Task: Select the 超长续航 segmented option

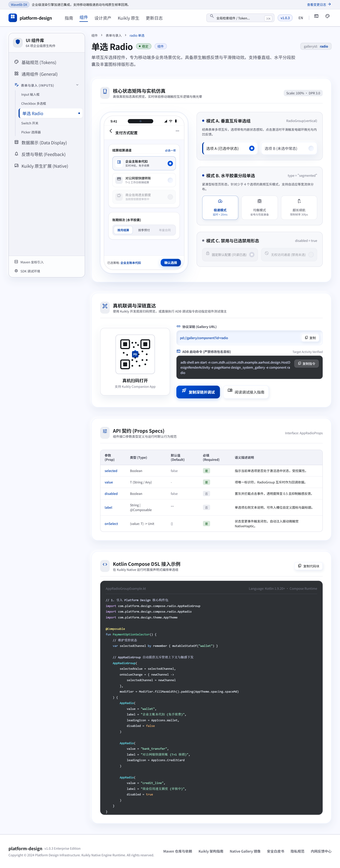Action: pos(299,208)
